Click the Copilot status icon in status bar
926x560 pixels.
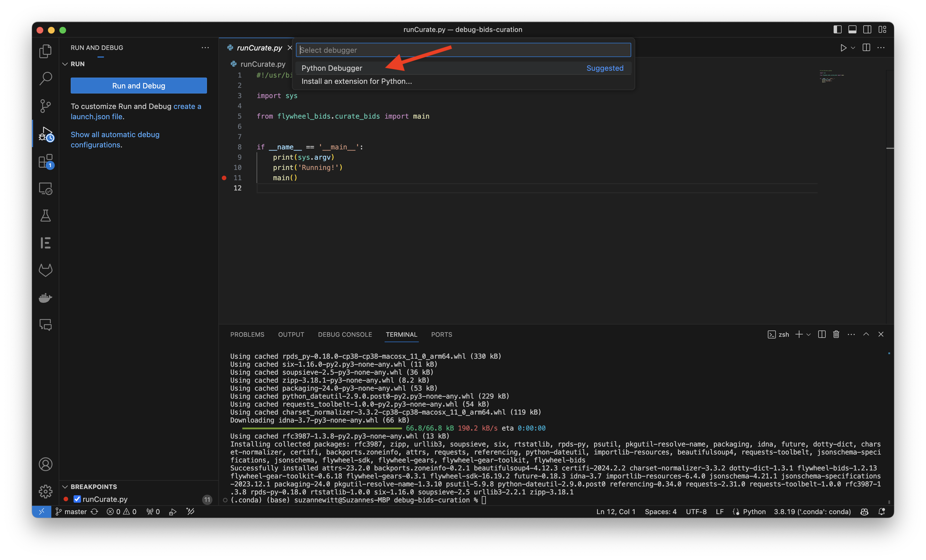864,512
